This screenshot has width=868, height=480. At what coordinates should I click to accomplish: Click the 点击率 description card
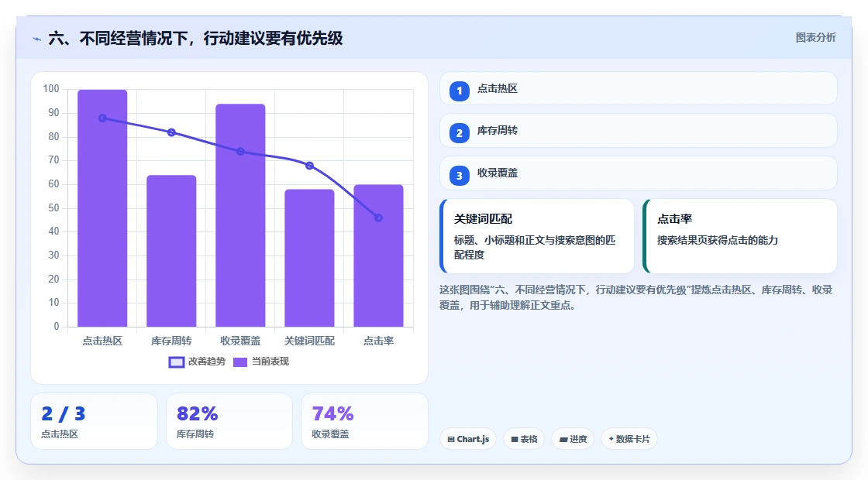739,236
